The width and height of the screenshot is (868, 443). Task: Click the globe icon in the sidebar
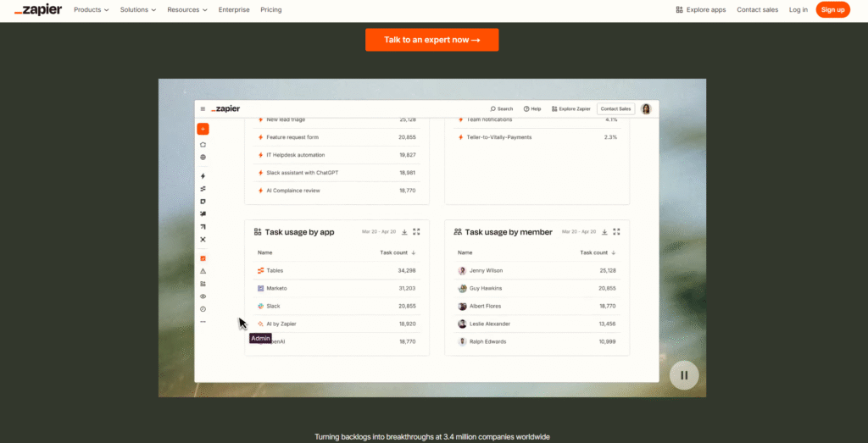point(203,158)
